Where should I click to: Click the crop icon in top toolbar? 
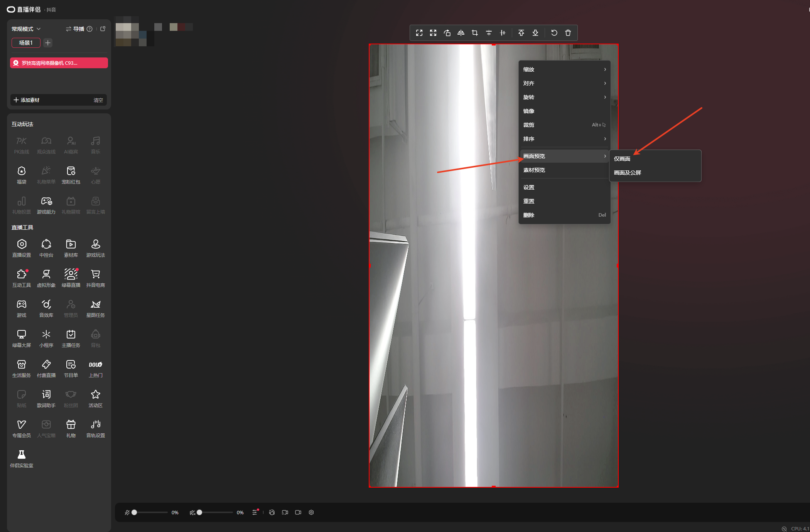click(475, 33)
